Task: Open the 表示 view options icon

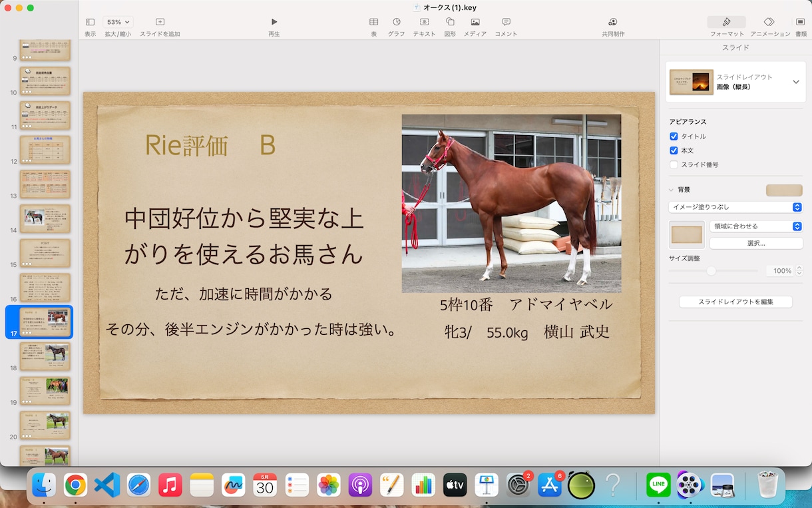Action: click(x=91, y=22)
